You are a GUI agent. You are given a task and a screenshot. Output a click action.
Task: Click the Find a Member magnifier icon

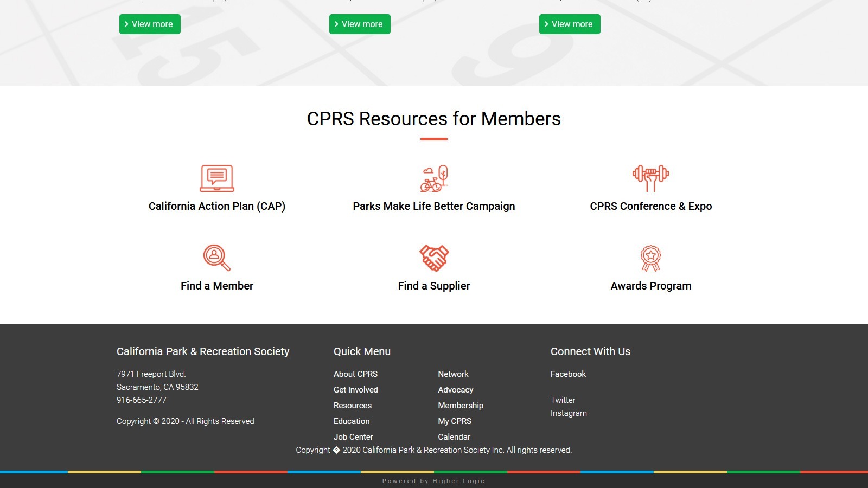[x=217, y=258]
